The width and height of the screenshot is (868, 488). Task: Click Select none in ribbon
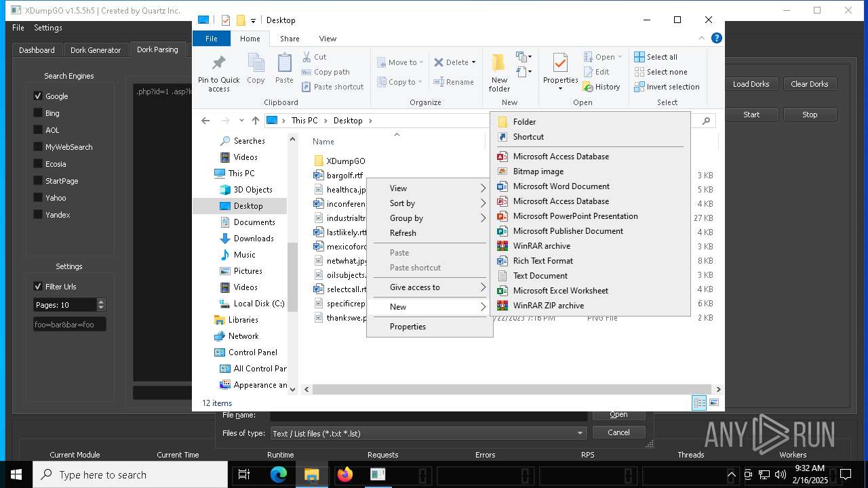tap(660, 72)
